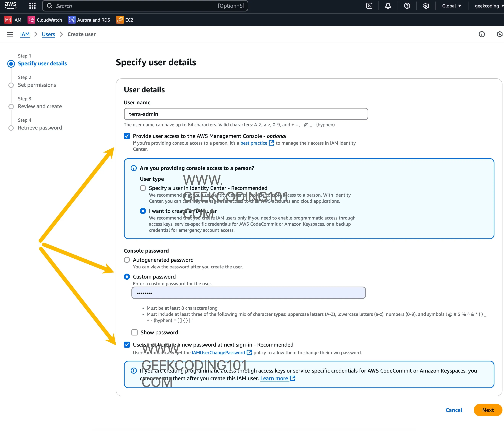Image resolution: width=504 pixels, height=431 pixels.
Task: Open IAM from the favorites shortcut bar
Action: [x=13, y=20]
